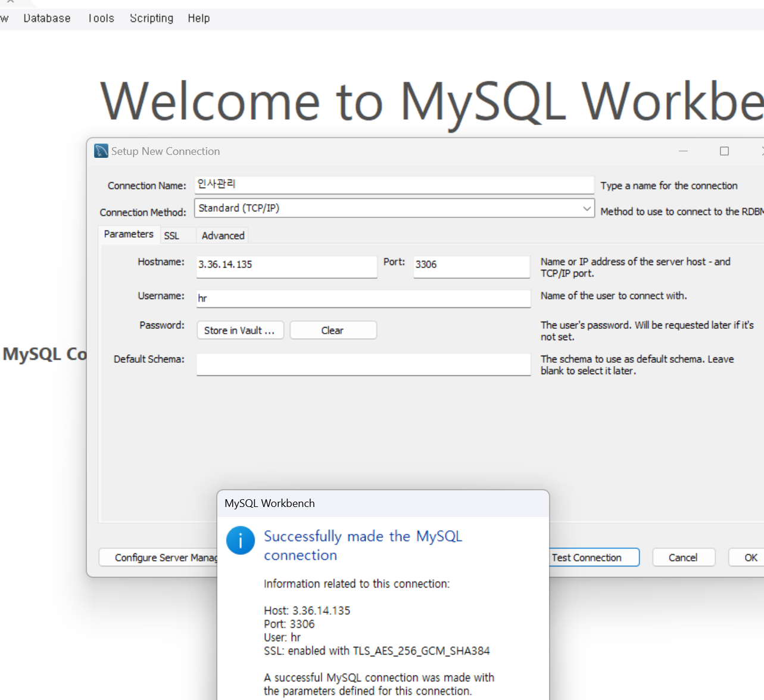Click the Username input field

364,298
